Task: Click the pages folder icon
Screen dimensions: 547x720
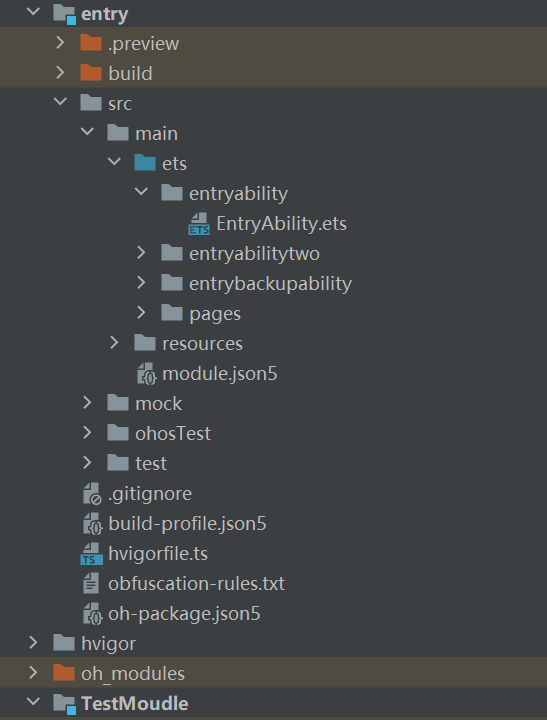Action: click(172, 313)
